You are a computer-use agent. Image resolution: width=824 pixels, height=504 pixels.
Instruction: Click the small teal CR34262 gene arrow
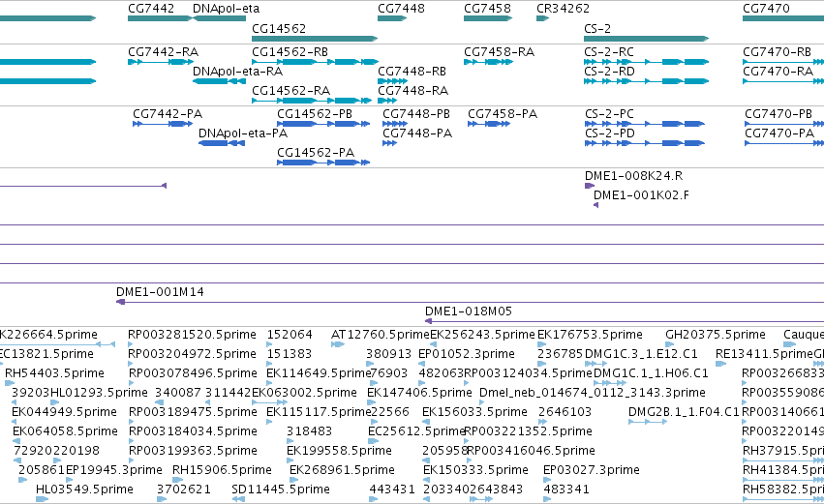[542, 18]
